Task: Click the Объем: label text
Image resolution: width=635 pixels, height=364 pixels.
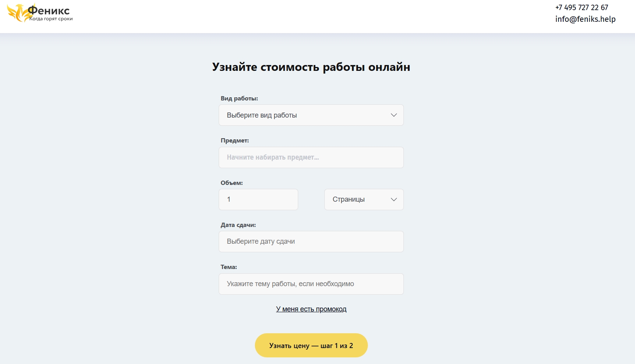Action: click(232, 183)
